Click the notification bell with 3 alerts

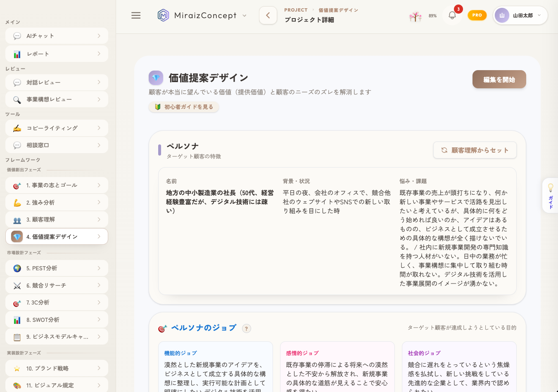click(x=452, y=15)
